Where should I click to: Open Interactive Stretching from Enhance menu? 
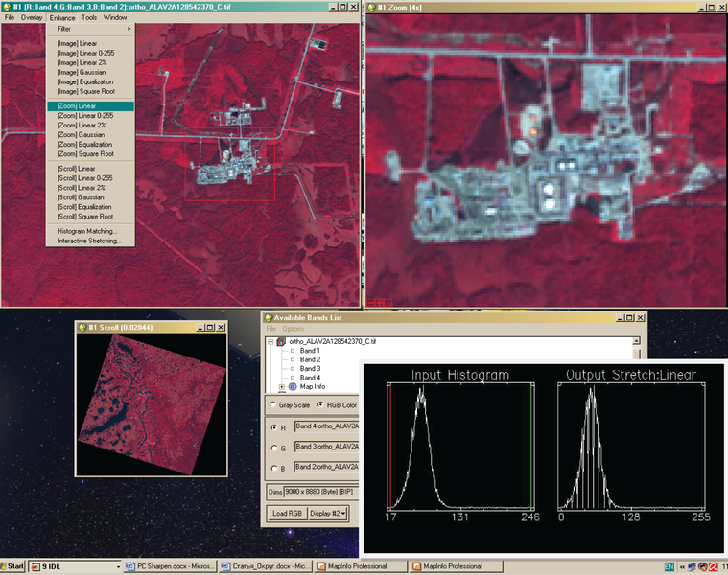tap(88, 241)
